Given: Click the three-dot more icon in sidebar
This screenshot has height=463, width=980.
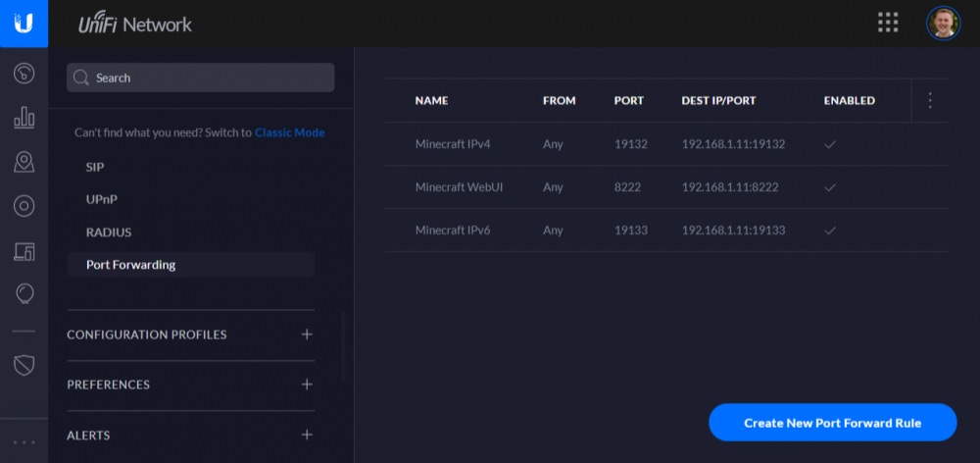Looking at the screenshot, I should [x=24, y=442].
